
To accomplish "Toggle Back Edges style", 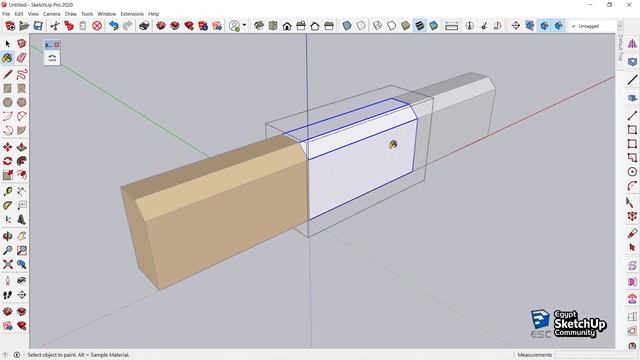I will (x=361, y=26).
